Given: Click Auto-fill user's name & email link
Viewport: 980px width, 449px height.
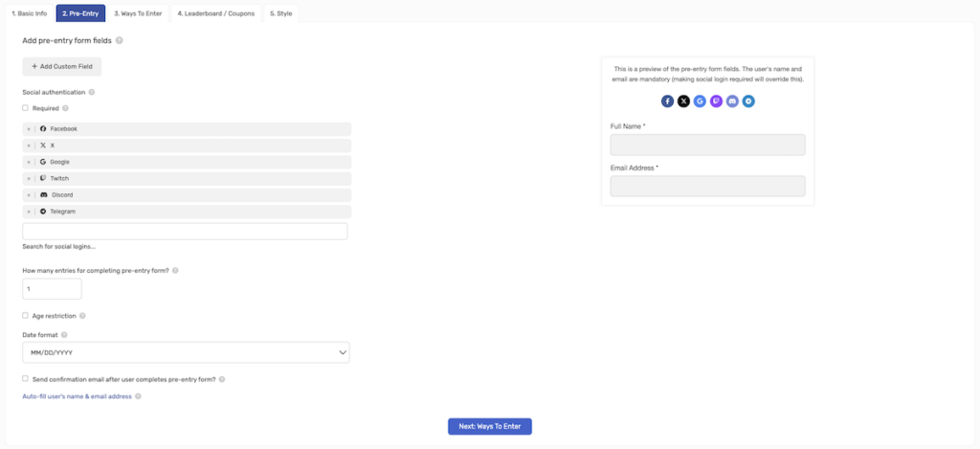Looking at the screenshot, I should (x=77, y=396).
